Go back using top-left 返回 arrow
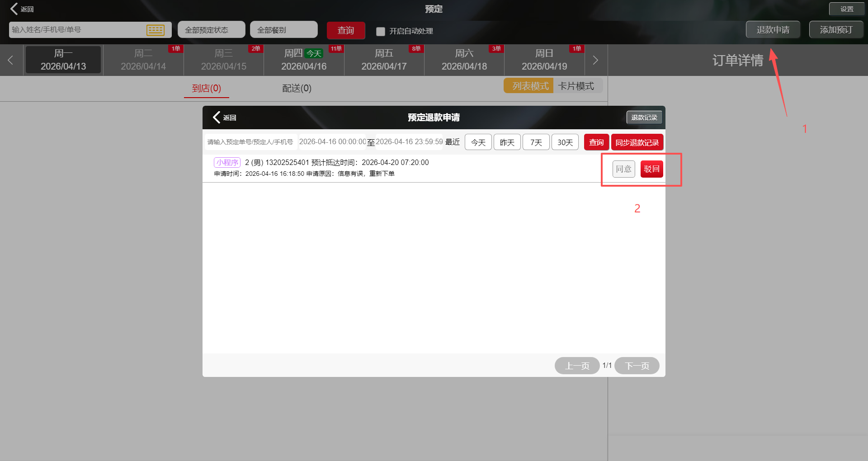This screenshot has height=461, width=868. point(22,9)
